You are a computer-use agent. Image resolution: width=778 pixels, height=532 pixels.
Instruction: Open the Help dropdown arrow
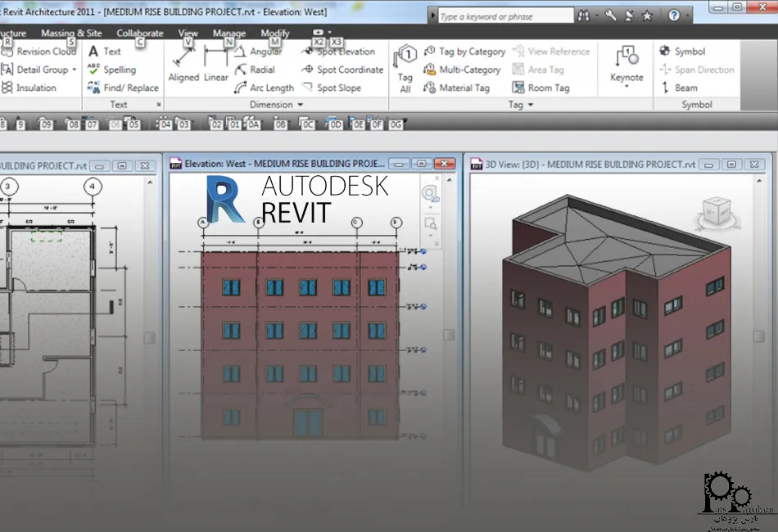(x=687, y=16)
